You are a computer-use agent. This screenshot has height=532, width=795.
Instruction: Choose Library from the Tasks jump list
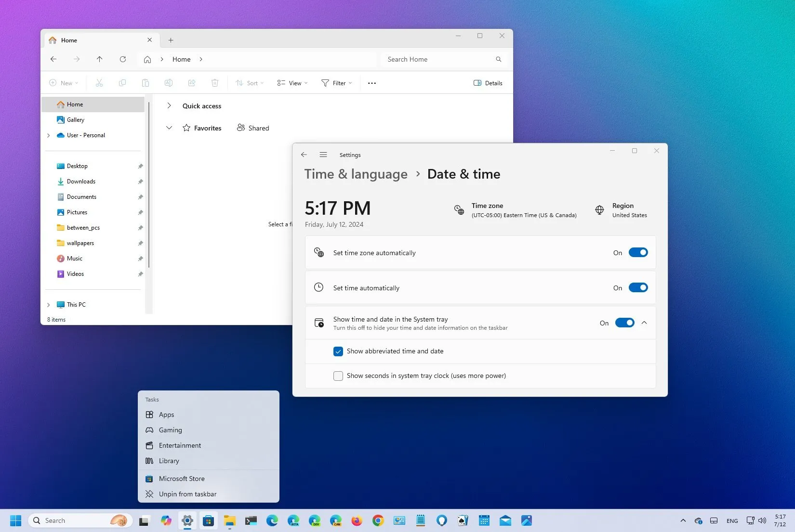(x=169, y=461)
